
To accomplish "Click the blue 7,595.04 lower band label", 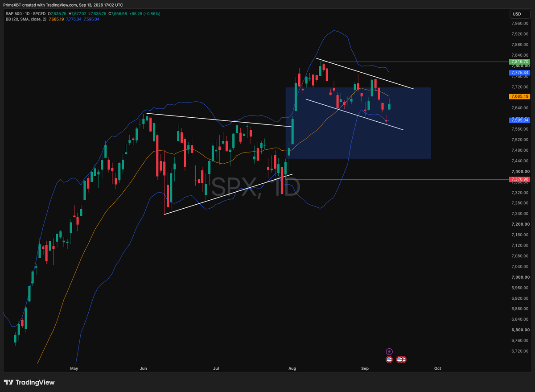I will point(519,120).
